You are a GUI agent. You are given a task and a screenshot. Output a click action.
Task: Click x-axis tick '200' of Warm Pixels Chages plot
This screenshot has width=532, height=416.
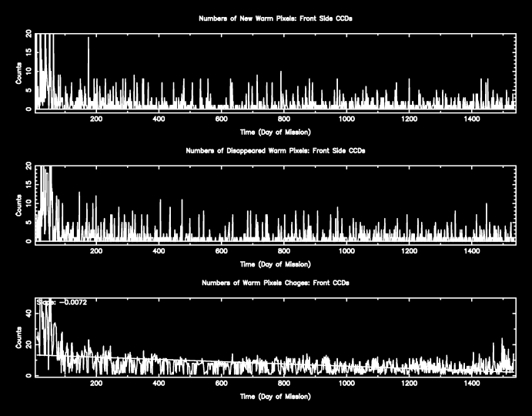96,383
